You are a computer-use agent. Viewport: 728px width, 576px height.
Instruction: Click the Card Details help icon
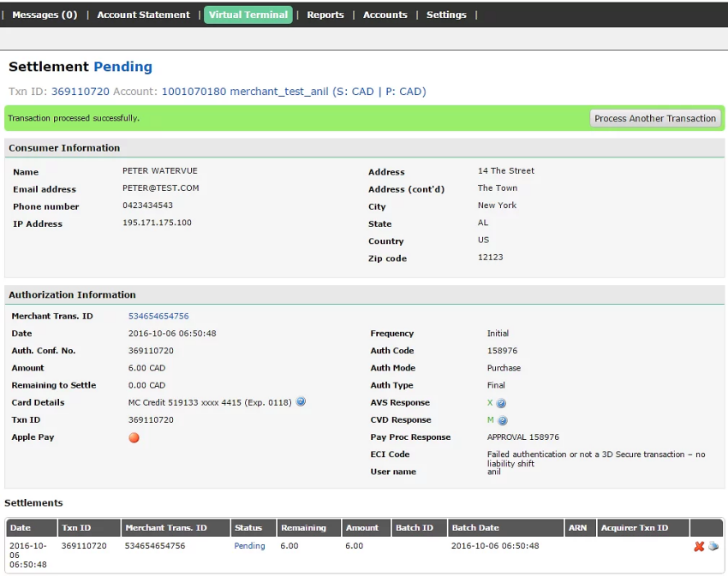(x=301, y=401)
